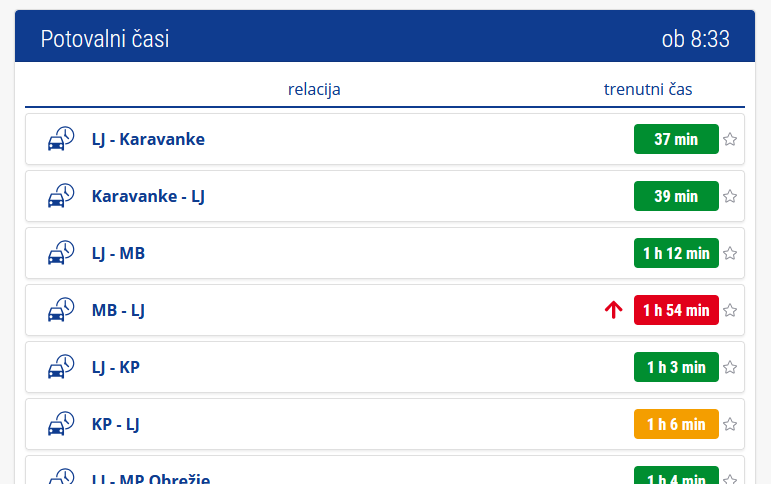The width and height of the screenshot is (771, 484).
Task: Click the red 1 h 54 min badge
Action: [x=676, y=310]
